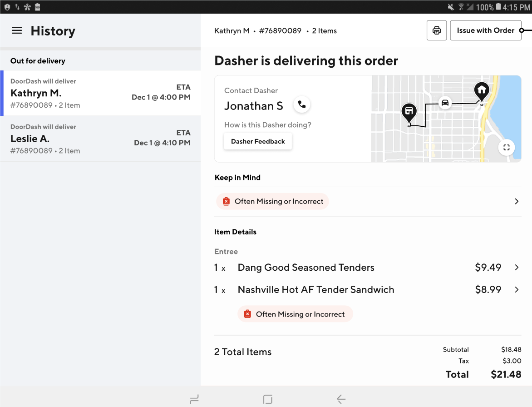Viewport: 532px width, 407px height.
Task: Tap red bag icon under Nashville sandwich
Action: click(247, 314)
